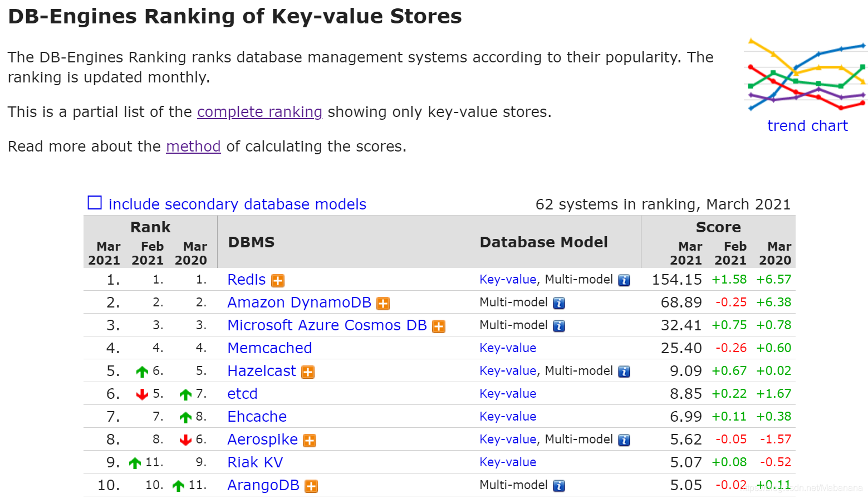Click green up arrow in Hazelcast row
868x498 pixels.
point(142,372)
